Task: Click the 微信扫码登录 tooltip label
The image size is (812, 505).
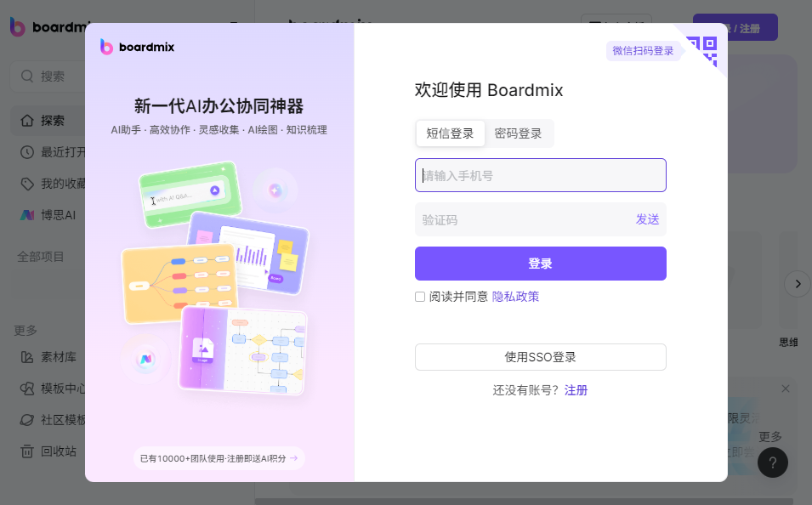Action: [643, 51]
